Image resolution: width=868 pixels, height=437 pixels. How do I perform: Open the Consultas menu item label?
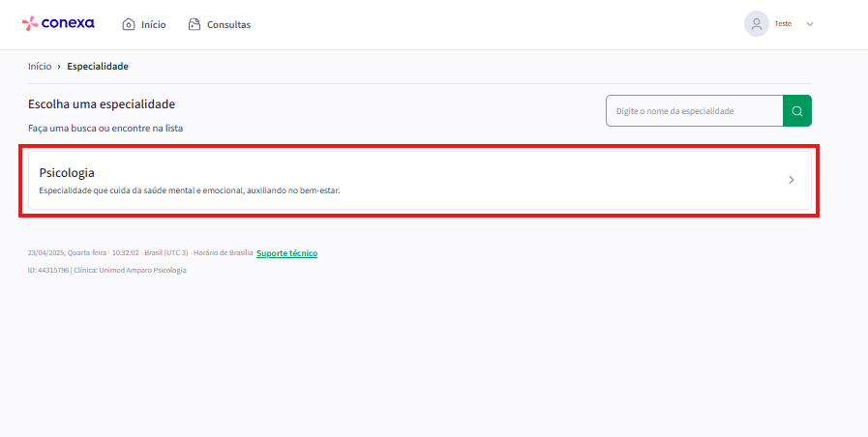point(228,25)
